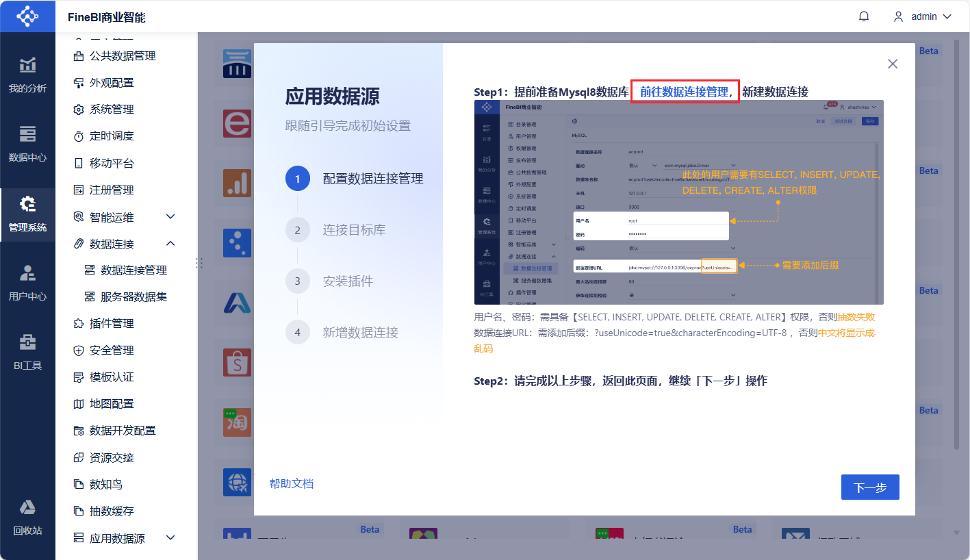Select 管理系统 in the left navigation
This screenshot has height=560, width=970.
pyautogui.click(x=27, y=214)
